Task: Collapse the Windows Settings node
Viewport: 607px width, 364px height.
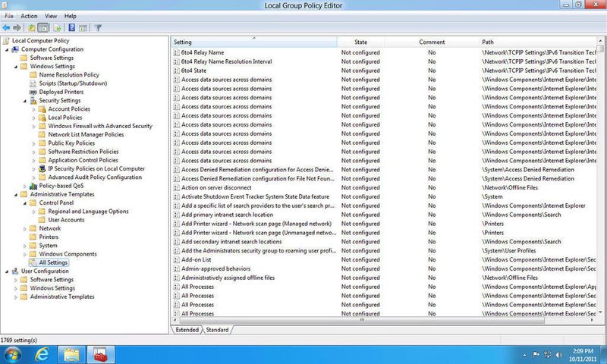Action: coord(15,67)
